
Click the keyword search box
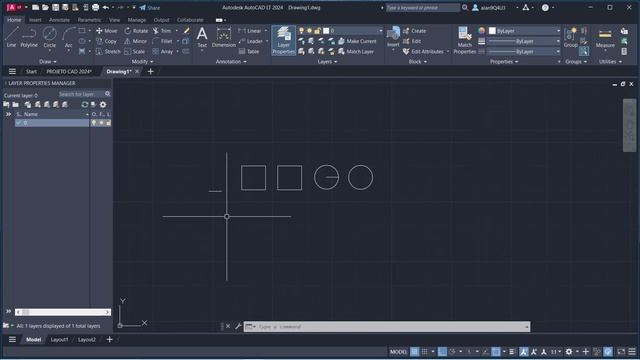tap(422, 7)
